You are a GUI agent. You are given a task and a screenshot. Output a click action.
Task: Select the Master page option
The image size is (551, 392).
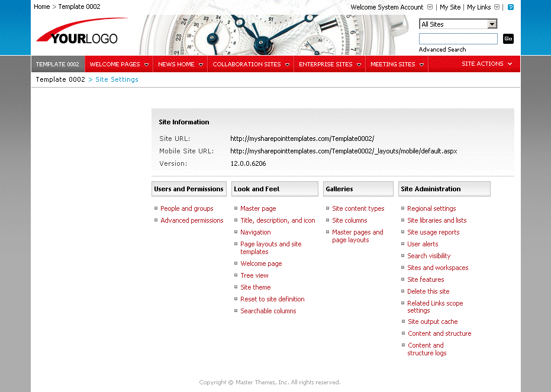pos(257,208)
